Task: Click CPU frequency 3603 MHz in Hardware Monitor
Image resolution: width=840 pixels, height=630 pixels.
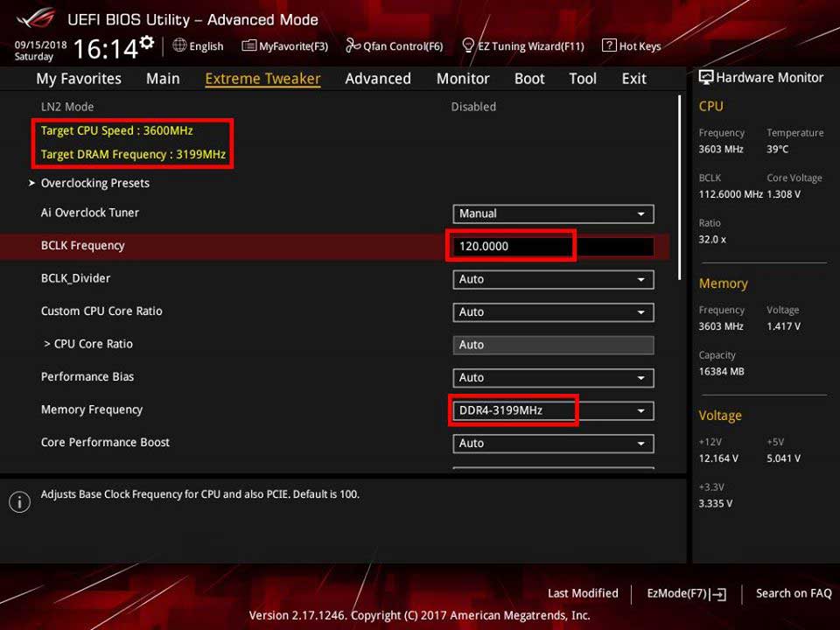Action: pyautogui.click(x=721, y=150)
